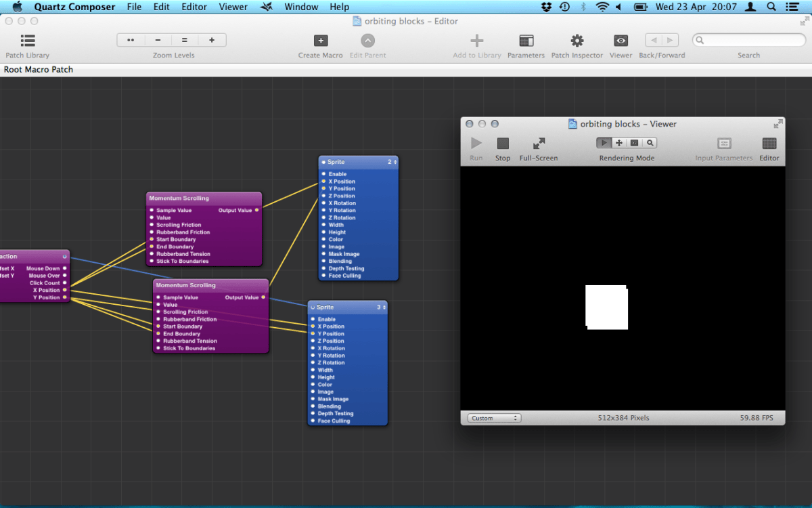The height and width of the screenshot is (508, 812).
Task: Select the first Rendering Mode play button
Action: (x=604, y=143)
